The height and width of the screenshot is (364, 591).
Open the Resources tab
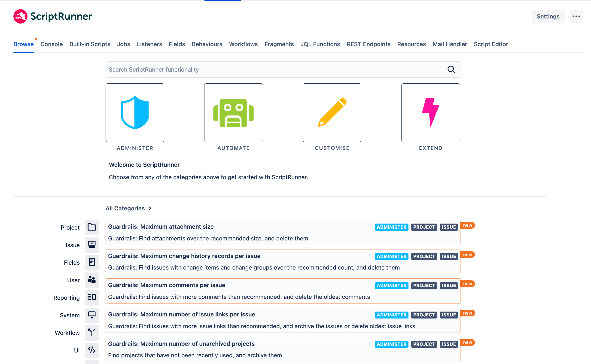pos(411,44)
